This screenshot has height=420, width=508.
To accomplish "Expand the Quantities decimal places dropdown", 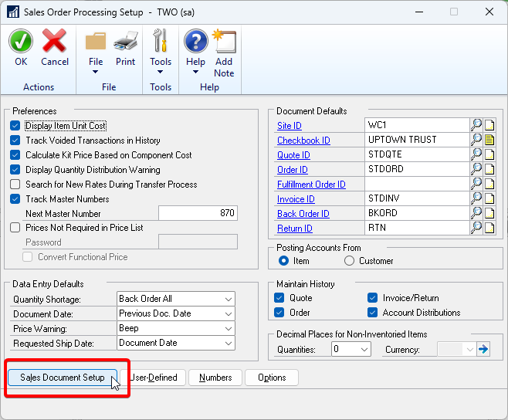I will (x=364, y=349).
